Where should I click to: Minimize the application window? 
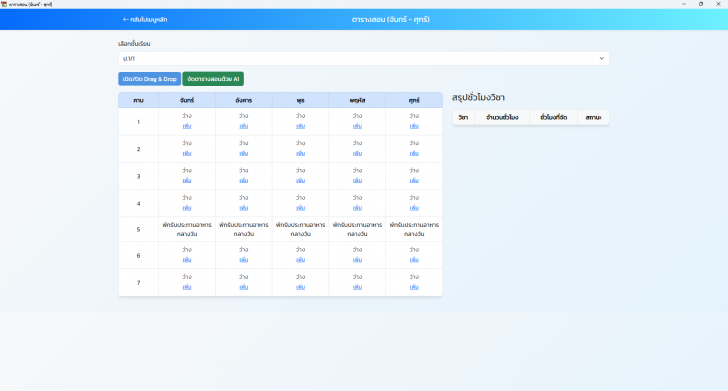[684, 4]
